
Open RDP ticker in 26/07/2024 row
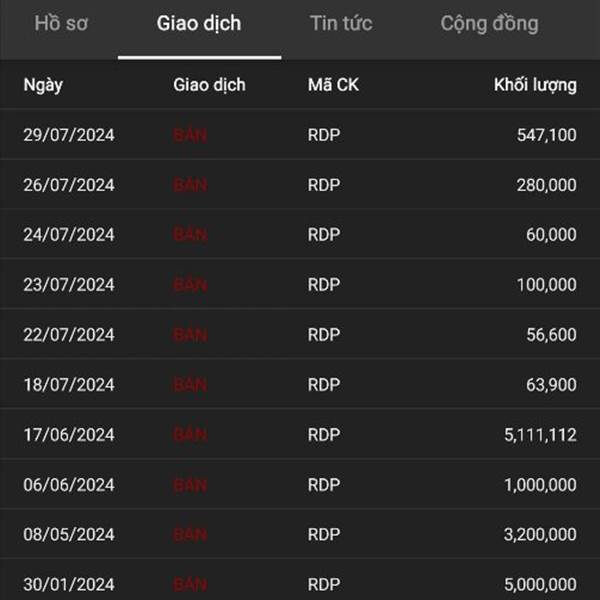tap(324, 185)
